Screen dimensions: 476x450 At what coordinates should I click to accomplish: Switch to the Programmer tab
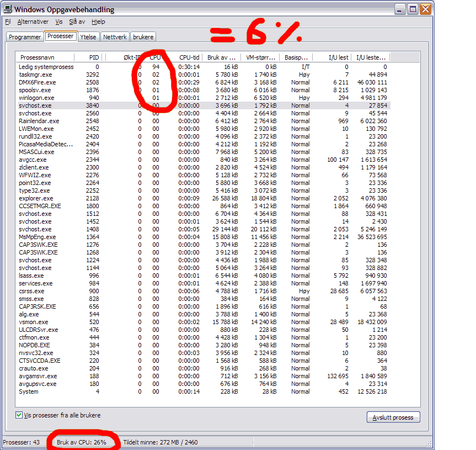pos(25,37)
